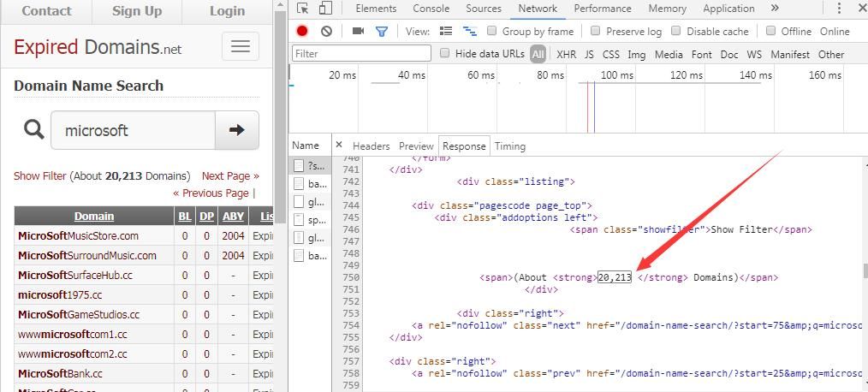Toggle the blue filter funnel icon

pos(382,32)
